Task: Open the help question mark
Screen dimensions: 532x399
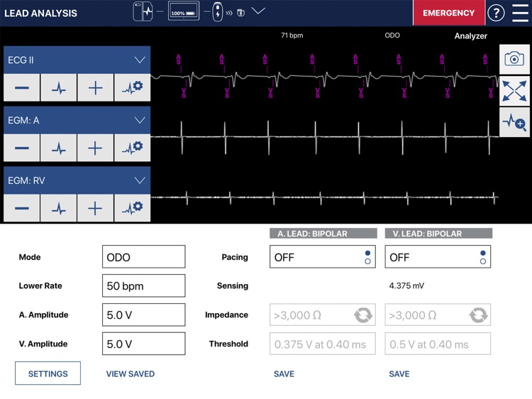Action: (496, 13)
